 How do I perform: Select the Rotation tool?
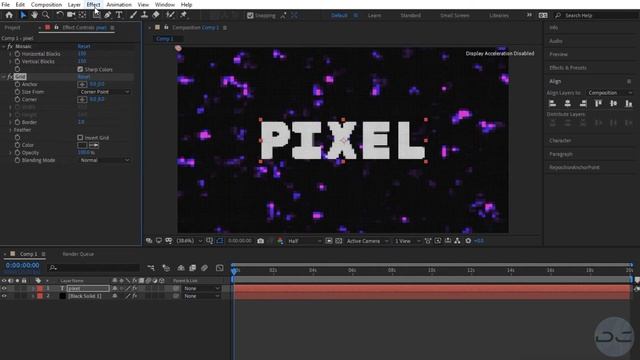tap(60, 15)
